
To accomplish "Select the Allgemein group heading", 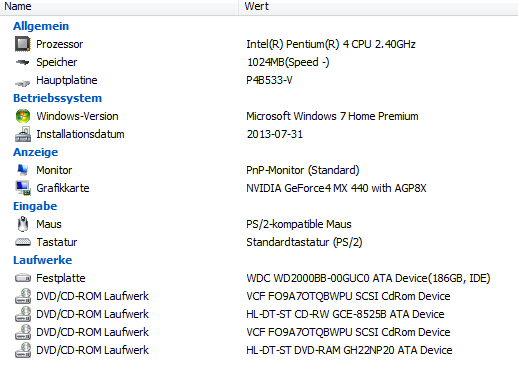I will 41,26.
